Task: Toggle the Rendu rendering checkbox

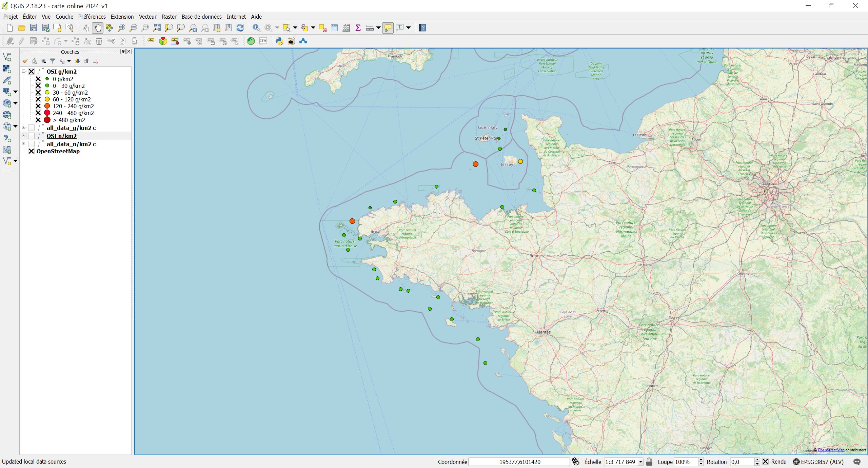Action: [765, 462]
